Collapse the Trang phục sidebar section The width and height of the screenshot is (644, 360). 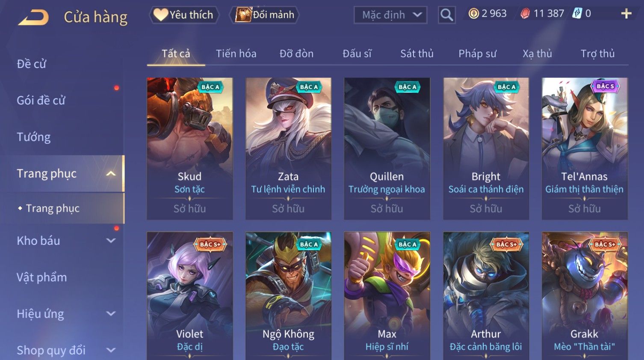click(x=111, y=173)
